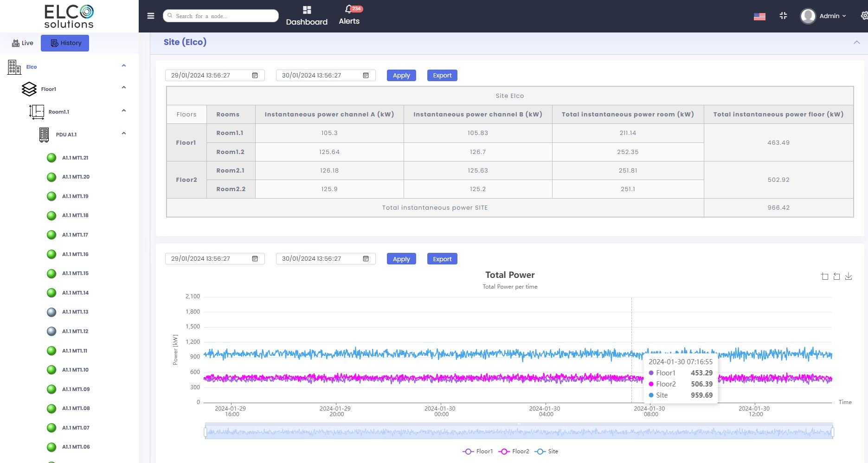This screenshot has height=463, width=868.
Task: Click Apply button above the table
Action: pyautogui.click(x=401, y=76)
